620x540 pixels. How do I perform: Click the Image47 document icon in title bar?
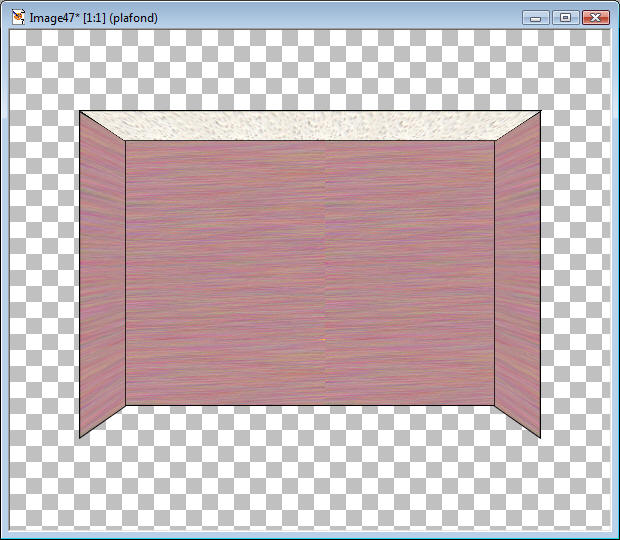tap(18, 17)
